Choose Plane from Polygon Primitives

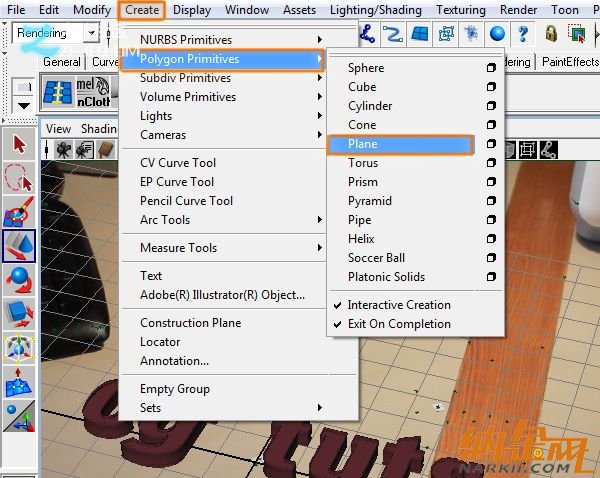400,144
